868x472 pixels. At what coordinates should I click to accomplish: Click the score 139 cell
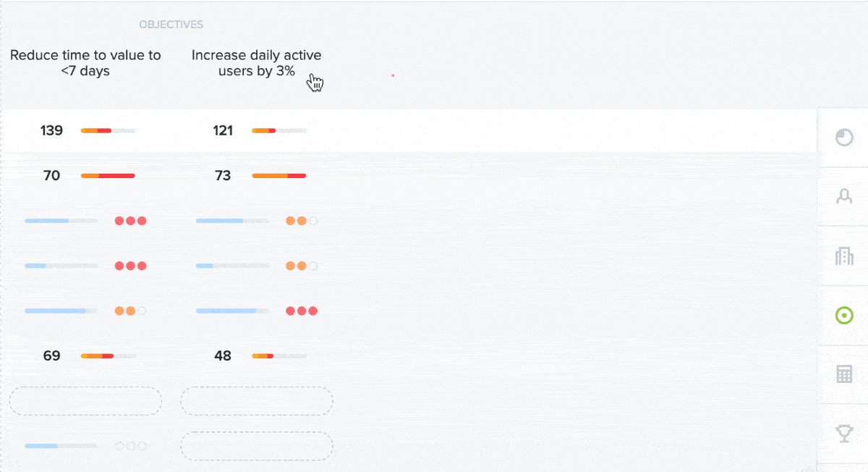(51, 131)
